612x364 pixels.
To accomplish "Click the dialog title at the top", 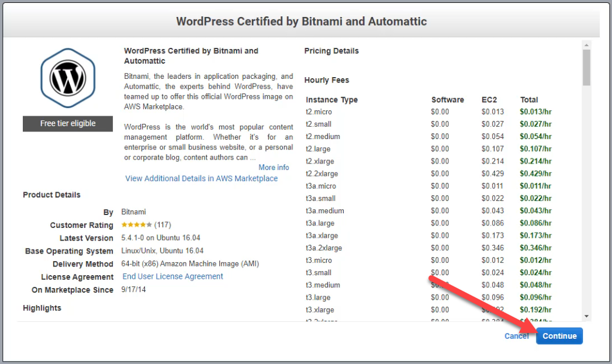I will 301,21.
